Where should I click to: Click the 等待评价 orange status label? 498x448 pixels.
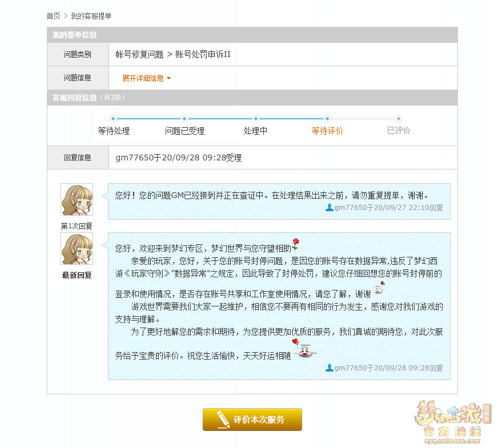pyautogui.click(x=327, y=131)
